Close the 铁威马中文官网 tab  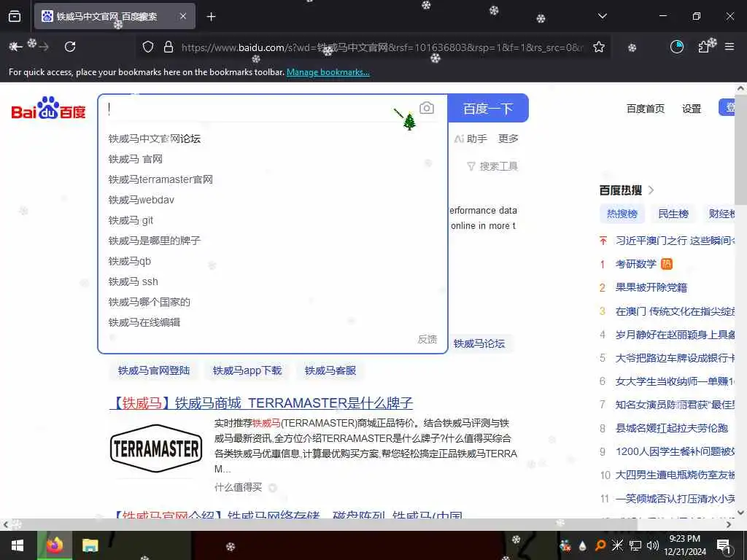(183, 16)
